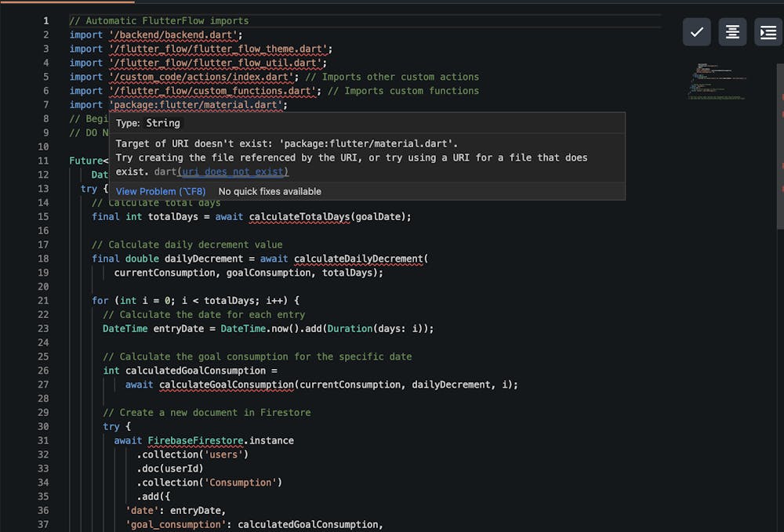Click the '// Create a new document in Firestore' comment

pyautogui.click(x=207, y=413)
